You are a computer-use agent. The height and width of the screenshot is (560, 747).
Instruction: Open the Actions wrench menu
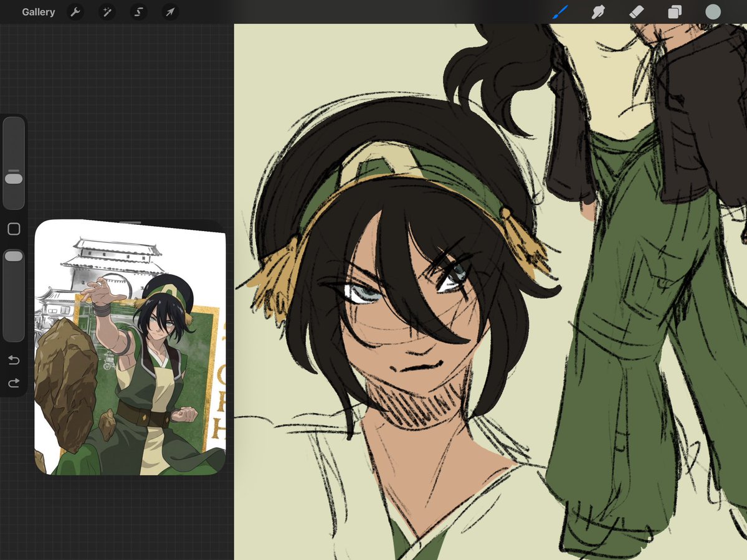click(x=75, y=12)
